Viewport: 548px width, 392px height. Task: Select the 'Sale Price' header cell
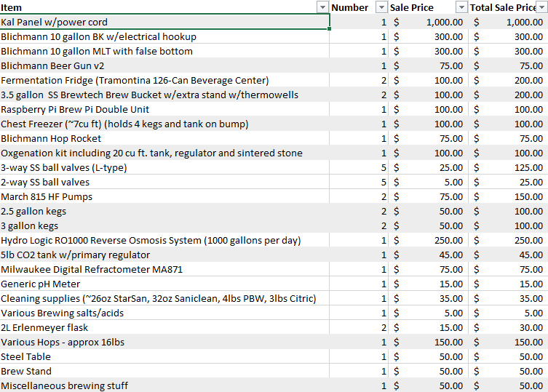428,7
